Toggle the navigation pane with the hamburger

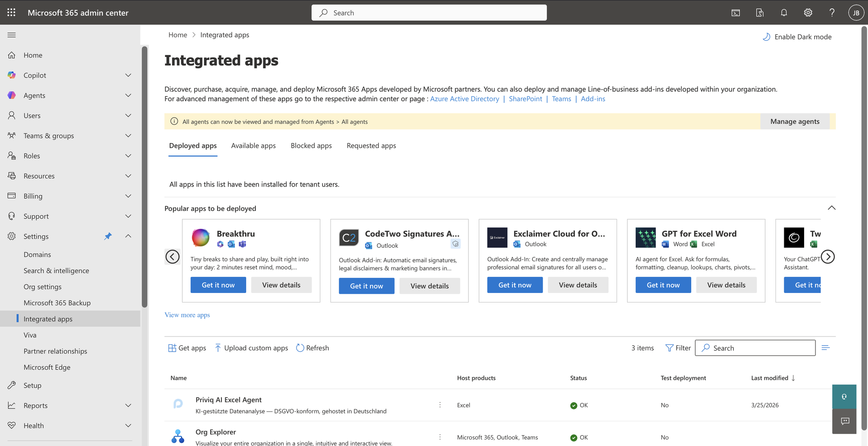11,35
